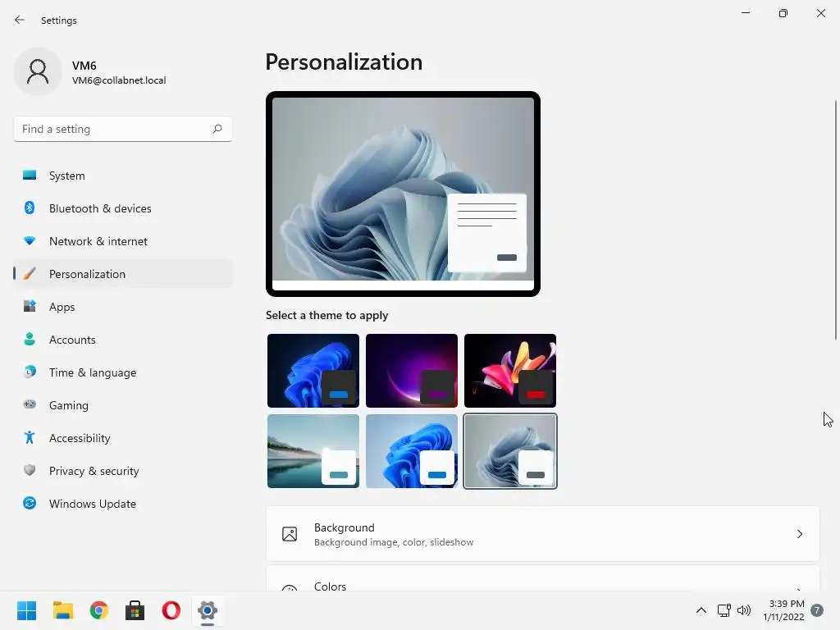Click into the Find a setting box

pos(123,129)
